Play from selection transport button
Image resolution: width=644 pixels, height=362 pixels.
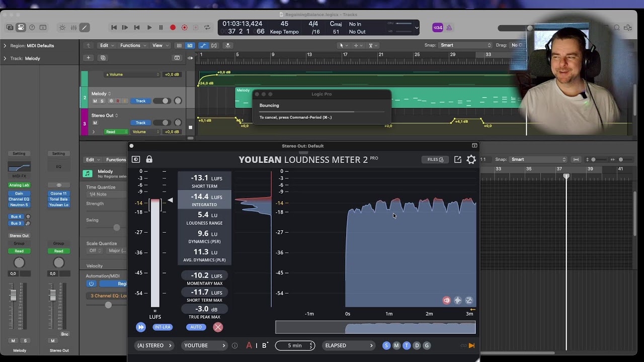(x=125, y=28)
